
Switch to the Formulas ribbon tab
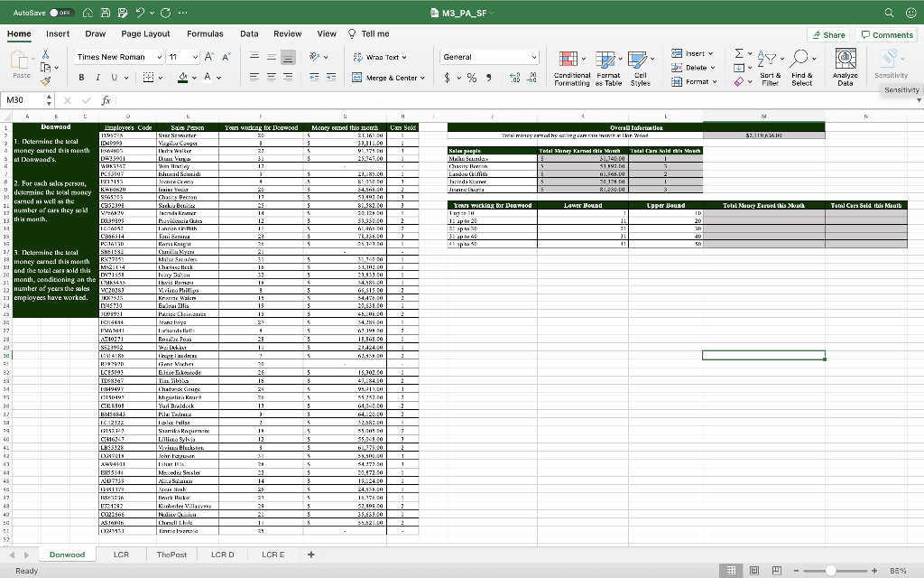205,32
